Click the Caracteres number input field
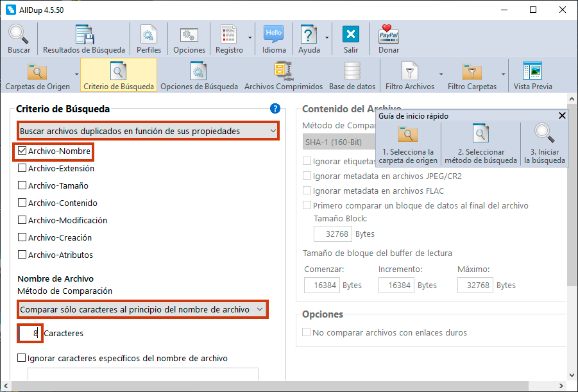Screen dimensions: 578x392 [30, 334]
